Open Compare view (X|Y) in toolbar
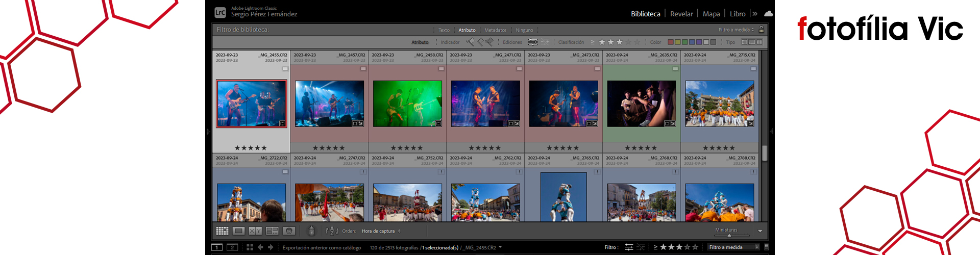Image resolution: width=980 pixels, height=255 pixels. click(255, 231)
